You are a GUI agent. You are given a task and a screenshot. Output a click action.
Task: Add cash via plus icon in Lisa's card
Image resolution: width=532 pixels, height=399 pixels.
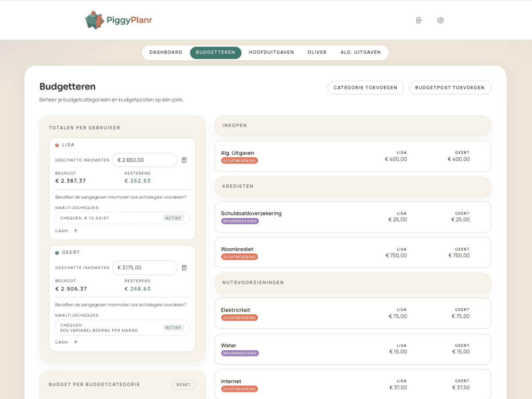[x=76, y=231]
